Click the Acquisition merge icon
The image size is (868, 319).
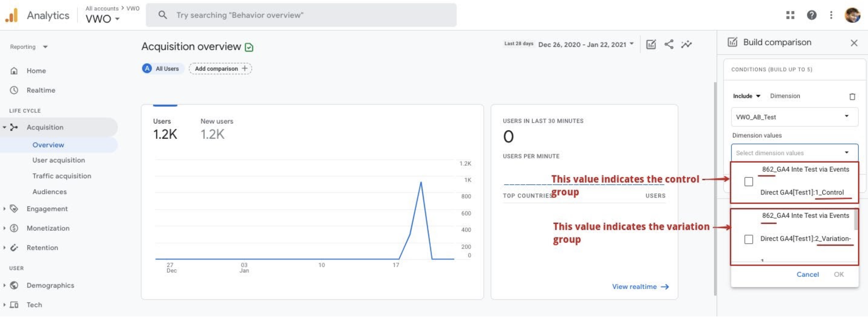tap(14, 127)
